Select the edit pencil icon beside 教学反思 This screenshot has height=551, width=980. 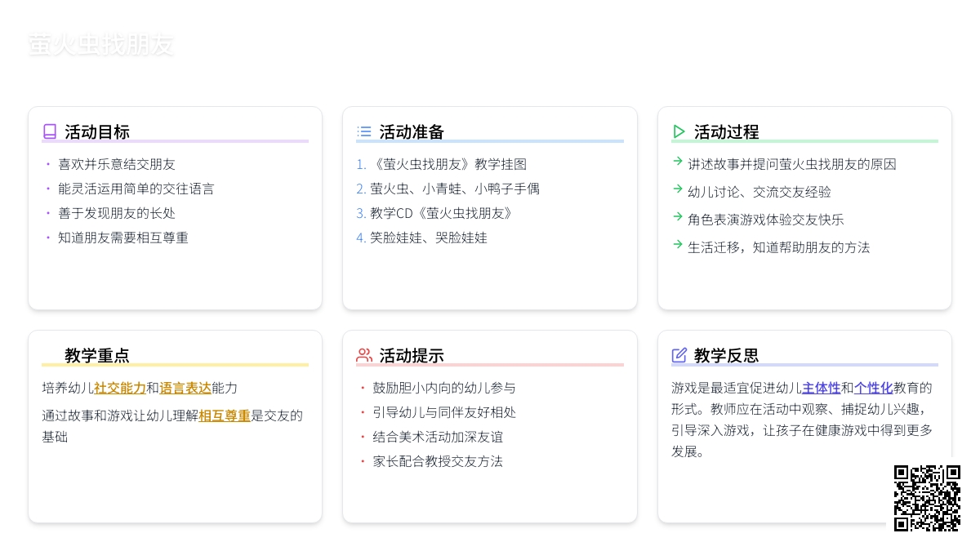[679, 355]
